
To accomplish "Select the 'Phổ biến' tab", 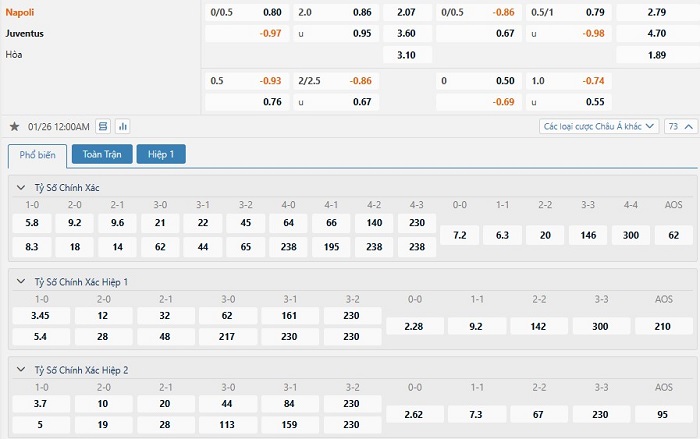I will 37,155.
